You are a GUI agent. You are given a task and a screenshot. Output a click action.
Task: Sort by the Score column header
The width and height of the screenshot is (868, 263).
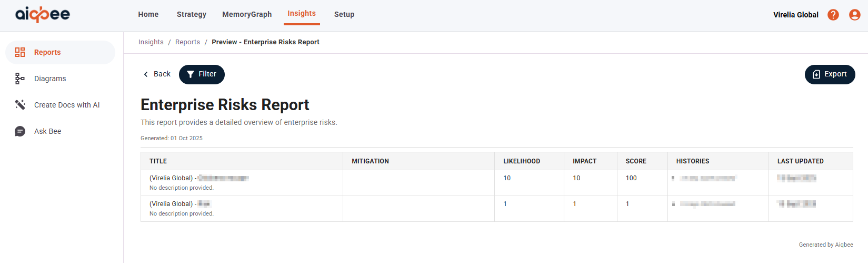pos(636,161)
